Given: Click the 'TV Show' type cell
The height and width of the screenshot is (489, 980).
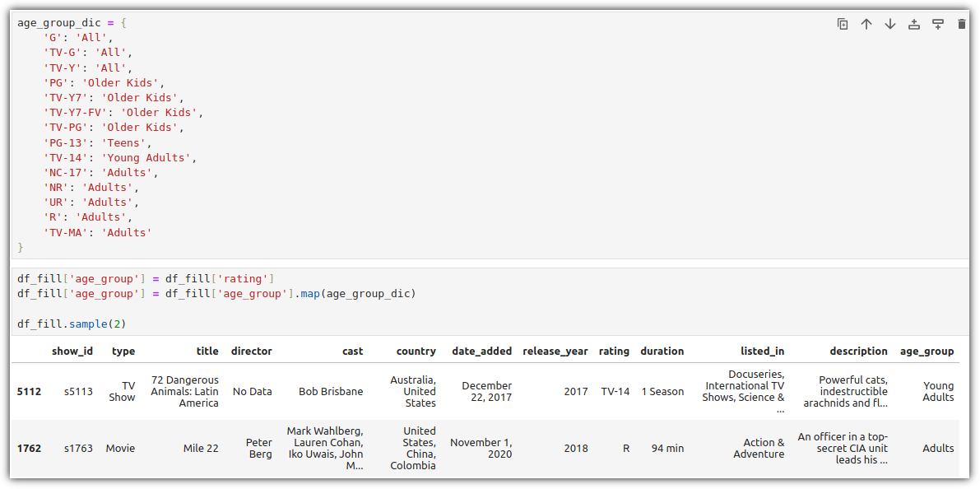Looking at the screenshot, I should 122,392.
